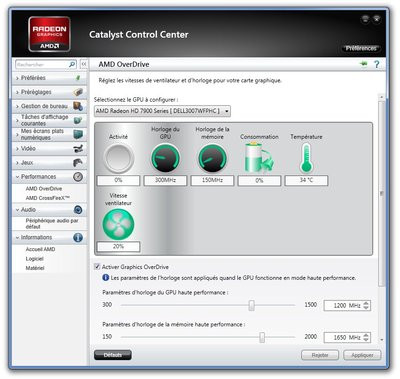Screen dimensions: 400x379
Task: Expand the Vidéo section
Action: (x=49, y=149)
